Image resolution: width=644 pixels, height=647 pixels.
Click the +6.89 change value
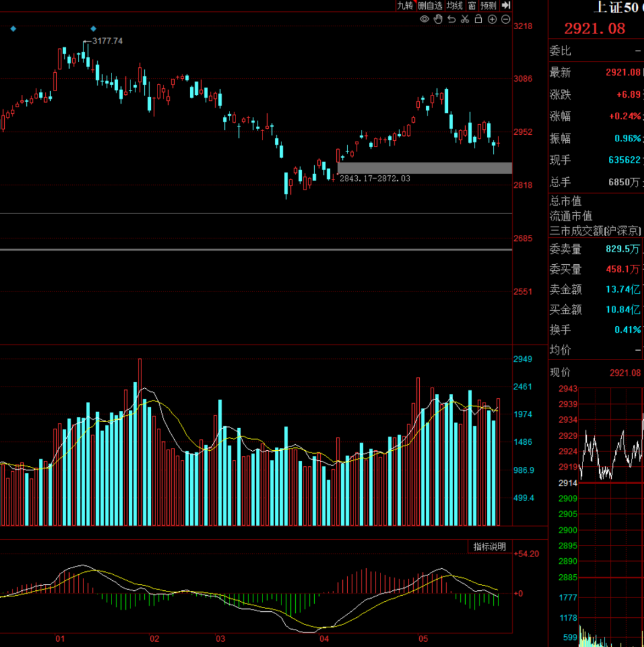(628, 94)
